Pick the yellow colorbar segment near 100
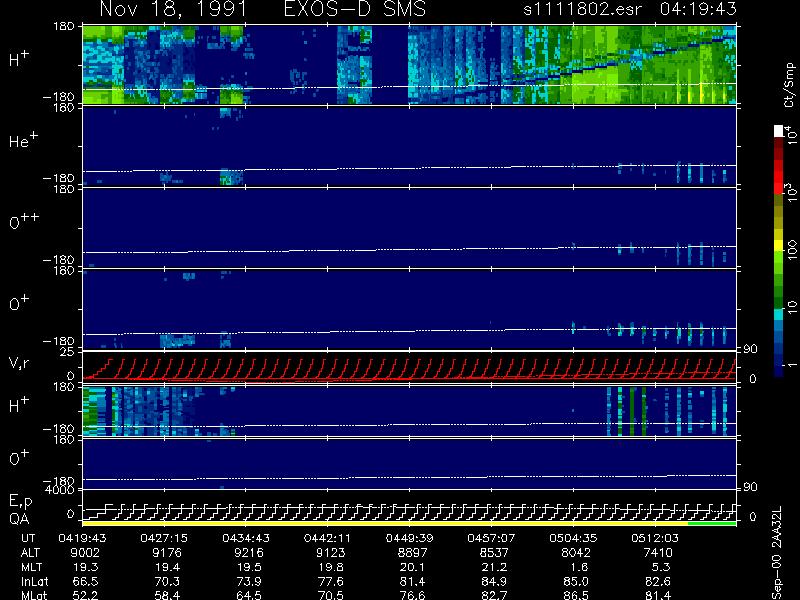Screen dimensions: 800x600 [779, 246]
